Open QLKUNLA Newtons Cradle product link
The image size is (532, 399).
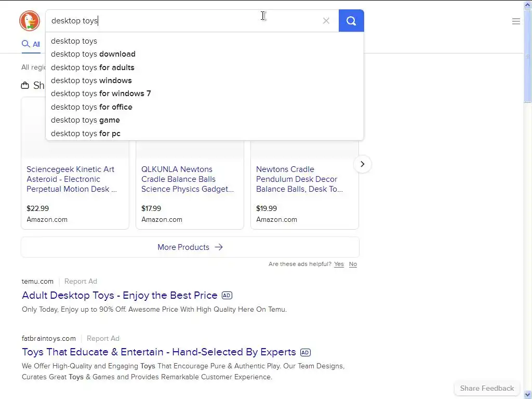(187, 179)
